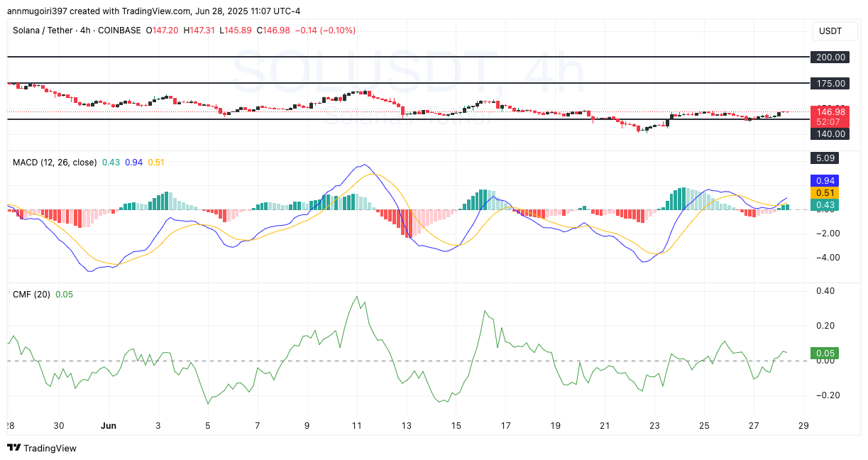Click the 175.00 price level label
This screenshot has height=460, width=868.
(x=830, y=83)
